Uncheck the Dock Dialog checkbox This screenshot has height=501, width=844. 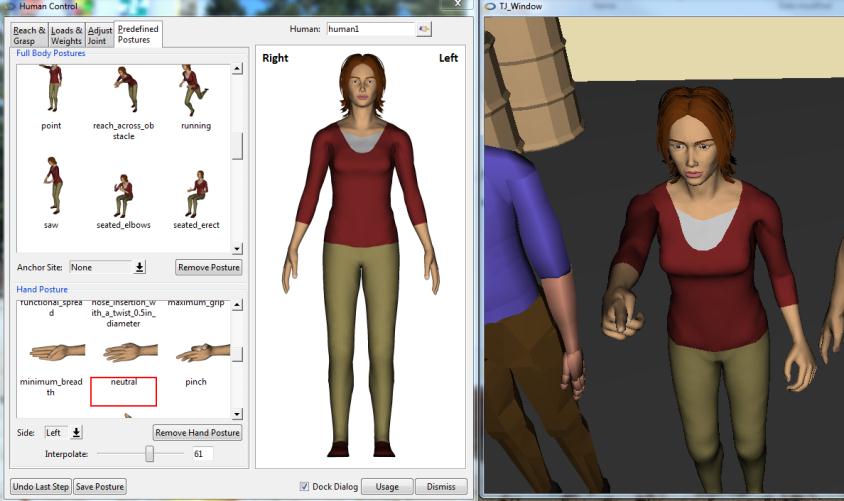tap(304, 487)
